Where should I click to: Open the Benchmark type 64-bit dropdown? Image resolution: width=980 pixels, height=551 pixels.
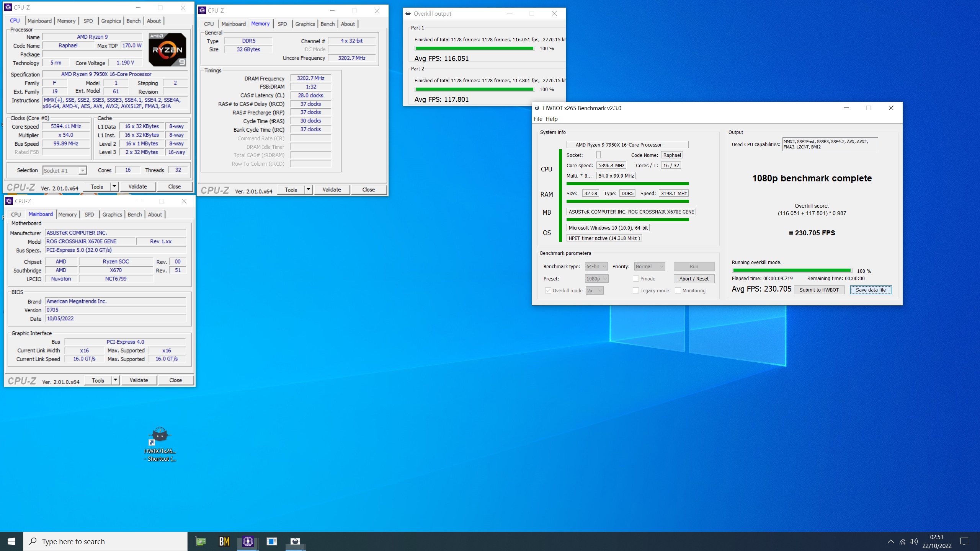click(x=596, y=266)
